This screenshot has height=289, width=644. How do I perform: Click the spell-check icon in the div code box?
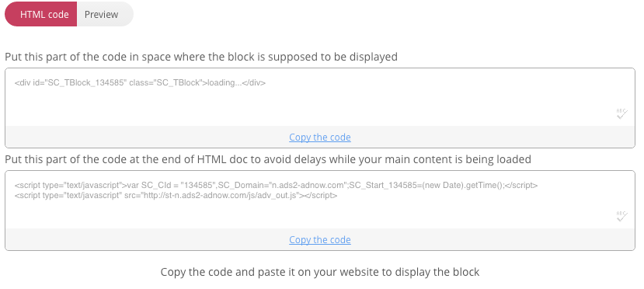coord(621,113)
